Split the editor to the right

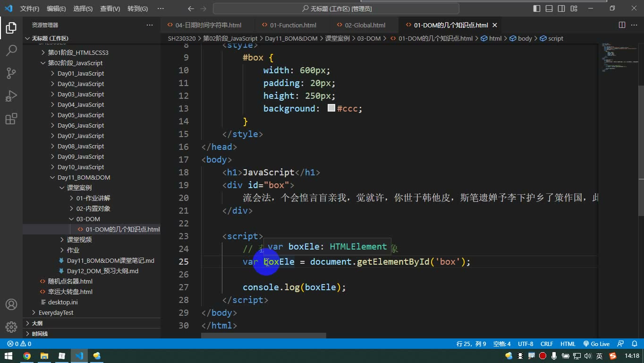(x=622, y=25)
